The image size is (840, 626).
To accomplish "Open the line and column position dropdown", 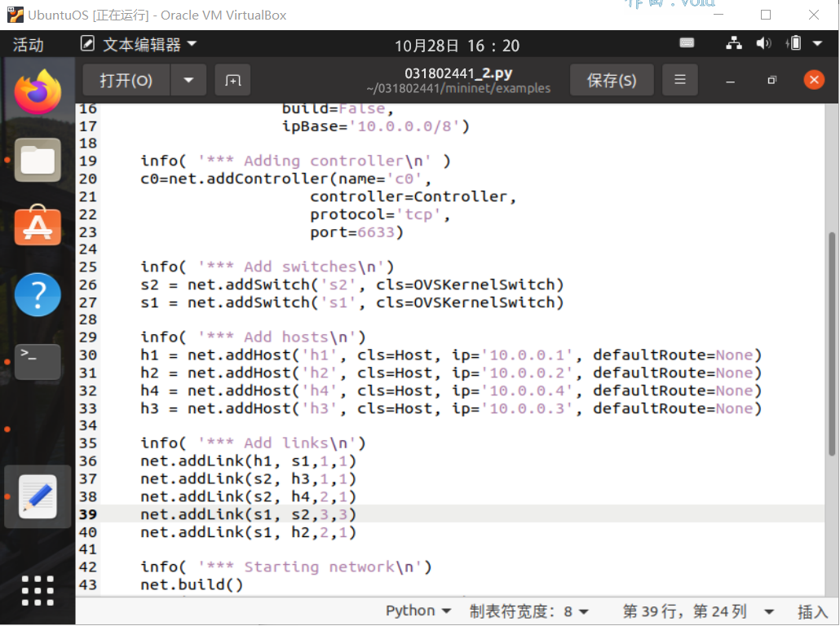I will point(698,611).
